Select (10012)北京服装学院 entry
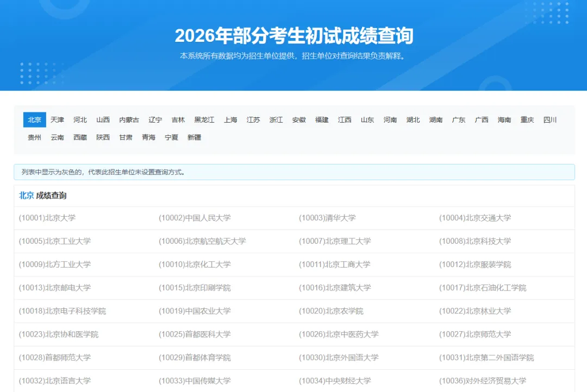587x392 pixels. click(x=475, y=264)
